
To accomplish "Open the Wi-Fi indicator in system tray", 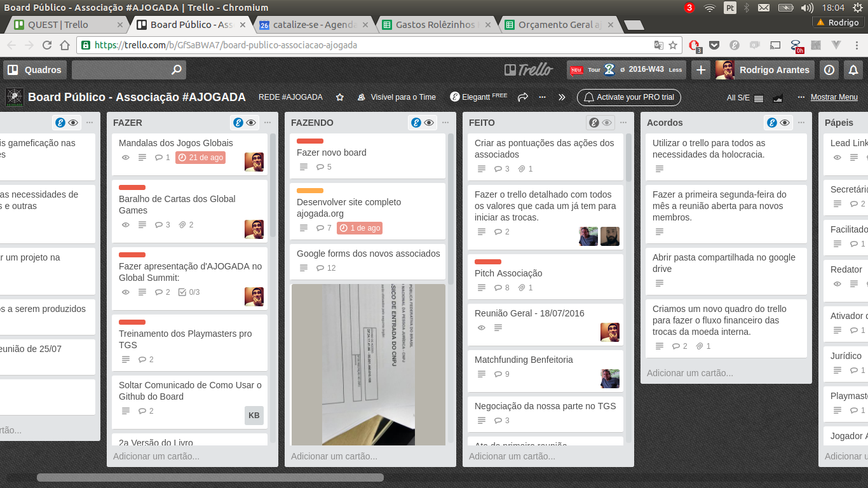I will (x=710, y=8).
